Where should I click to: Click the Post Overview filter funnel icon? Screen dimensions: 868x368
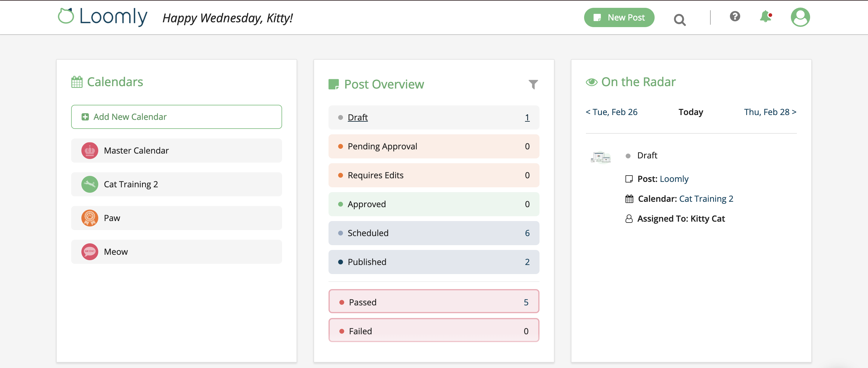coord(533,84)
